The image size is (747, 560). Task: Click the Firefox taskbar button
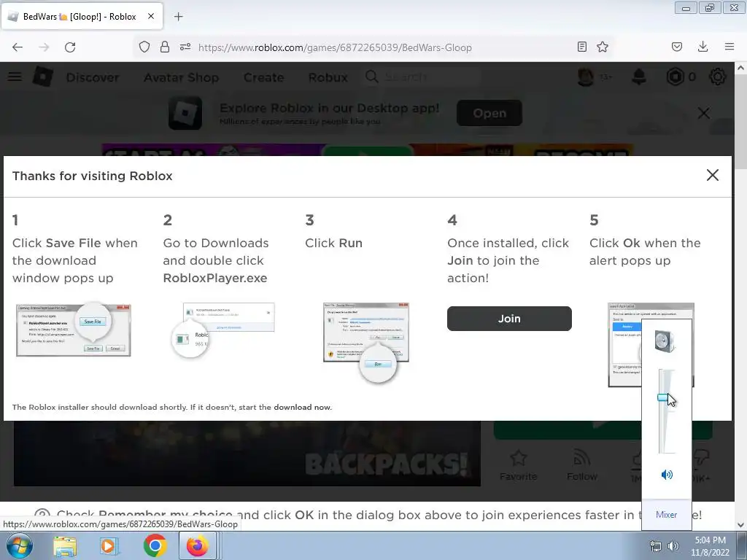point(198,545)
